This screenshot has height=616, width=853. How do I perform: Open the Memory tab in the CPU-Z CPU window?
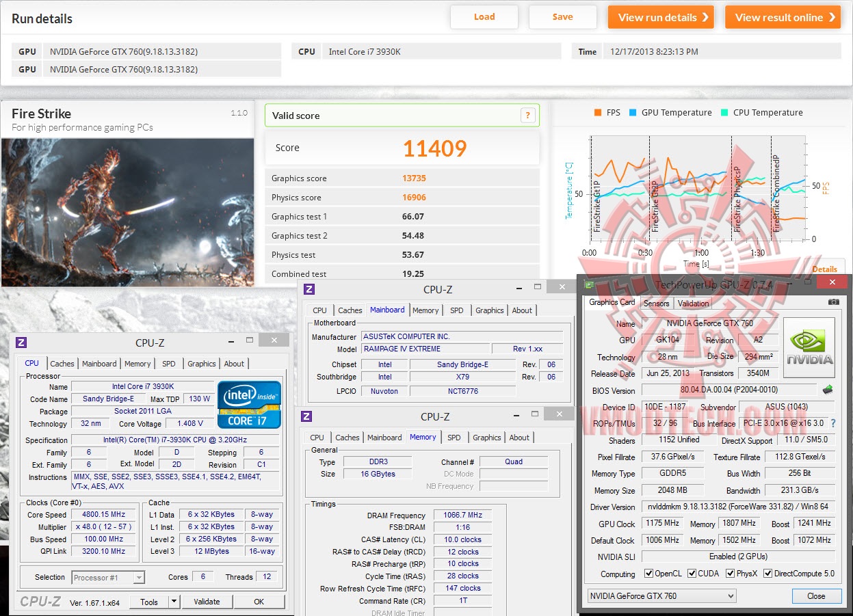click(137, 364)
